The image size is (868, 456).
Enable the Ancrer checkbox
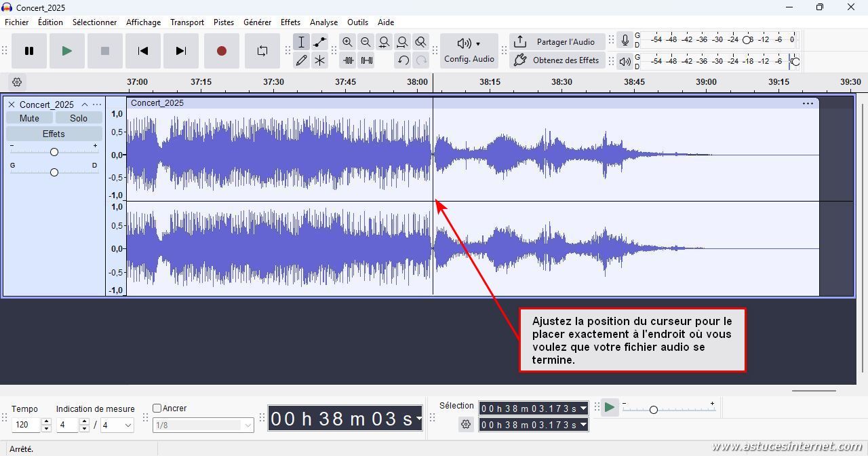click(157, 408)
